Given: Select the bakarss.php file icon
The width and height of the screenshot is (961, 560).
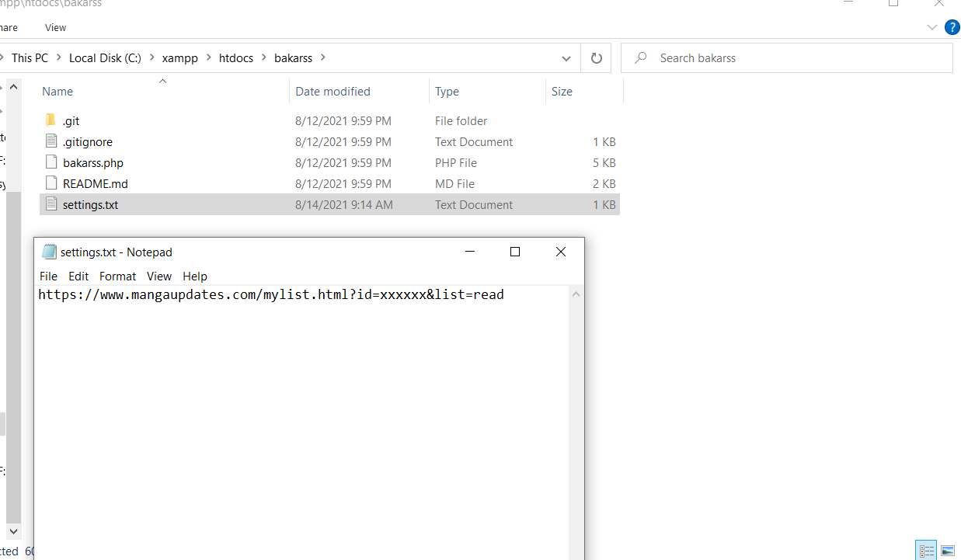Looking at the screenshot, I should coord(50,162).
